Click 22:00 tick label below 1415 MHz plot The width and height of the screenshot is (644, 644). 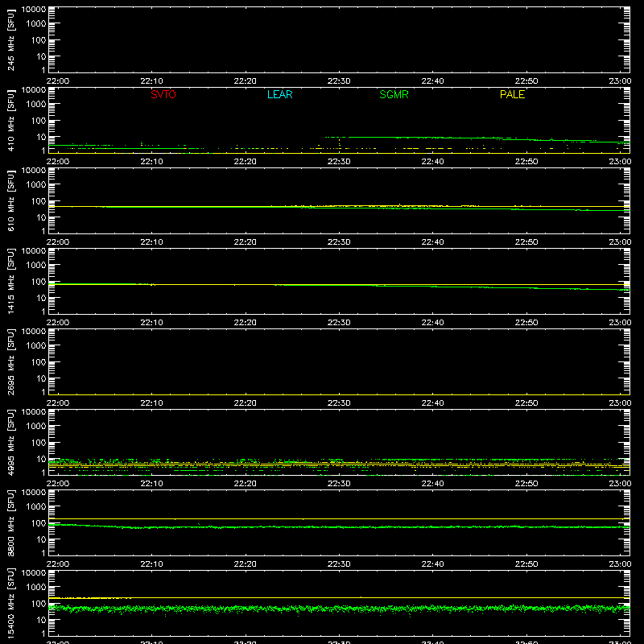pos(58,323)
